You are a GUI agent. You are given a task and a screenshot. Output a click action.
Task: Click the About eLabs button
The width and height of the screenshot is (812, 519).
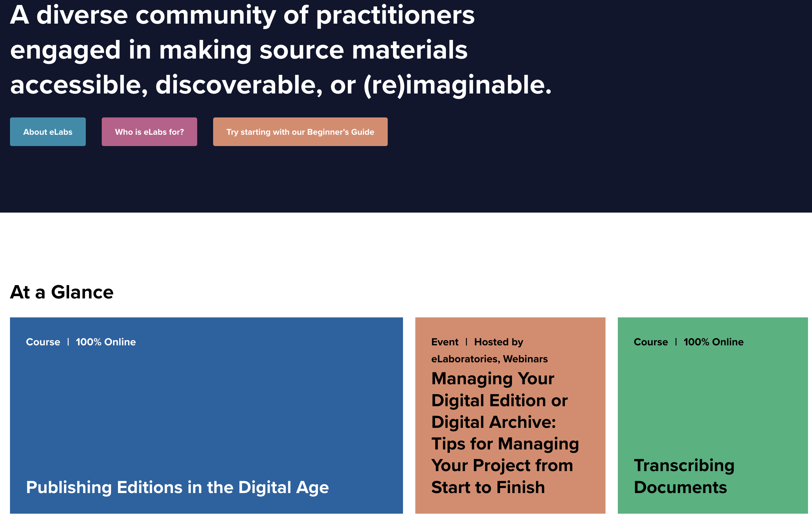tap(48, 132)
